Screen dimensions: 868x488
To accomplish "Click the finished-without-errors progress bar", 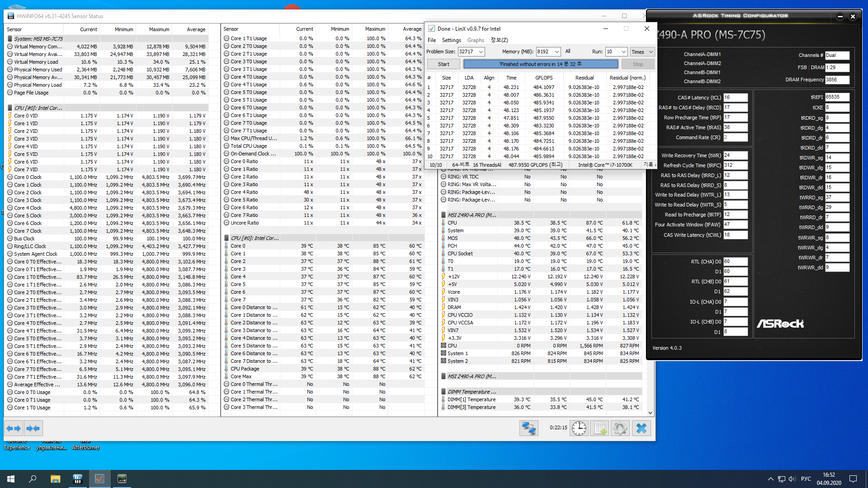I will 540,64.
